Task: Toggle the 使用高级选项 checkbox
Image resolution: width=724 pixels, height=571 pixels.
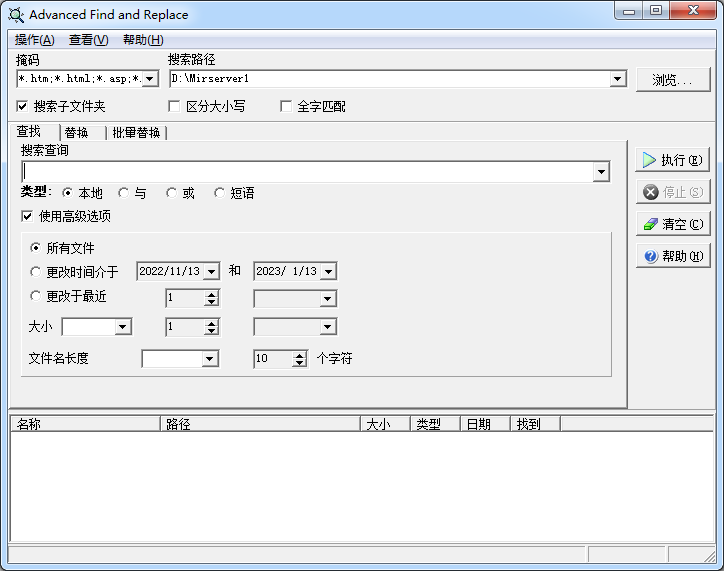Action: point(27,216)
